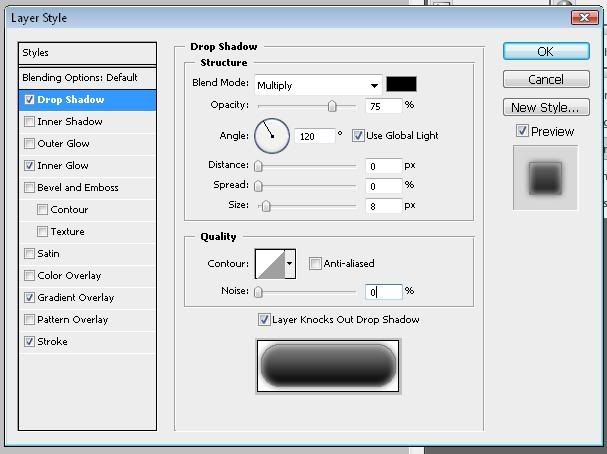Close the Layer Style dialog
This screenshot has height=454, width=607.
[x=585, y=18]
